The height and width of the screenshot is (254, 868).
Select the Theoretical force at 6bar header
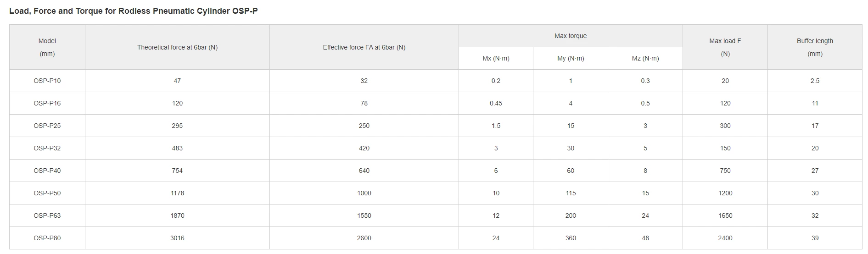pos(177,47)
